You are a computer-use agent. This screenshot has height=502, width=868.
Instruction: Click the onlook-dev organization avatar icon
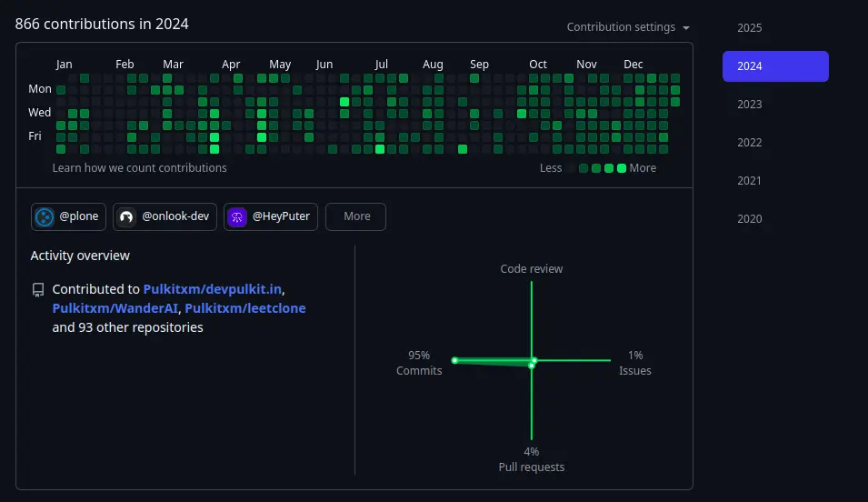tap(126, 216)
